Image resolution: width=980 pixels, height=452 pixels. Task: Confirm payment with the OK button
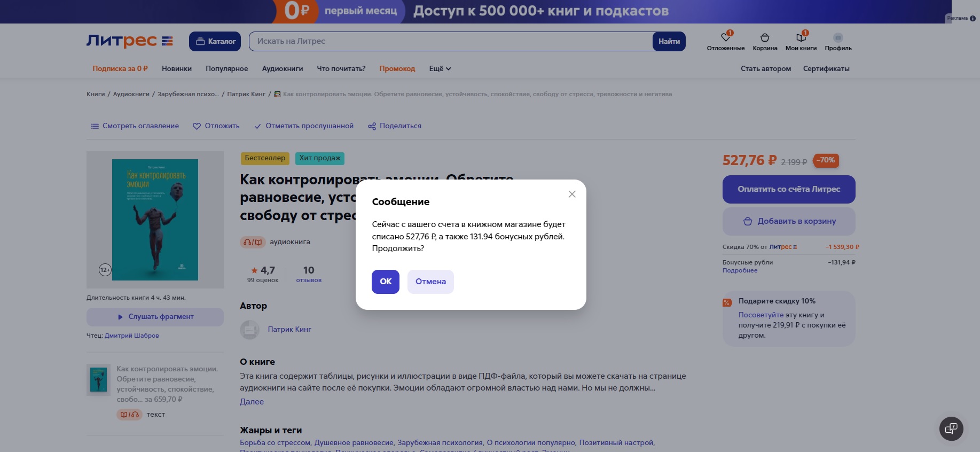(x=386, y=282)
